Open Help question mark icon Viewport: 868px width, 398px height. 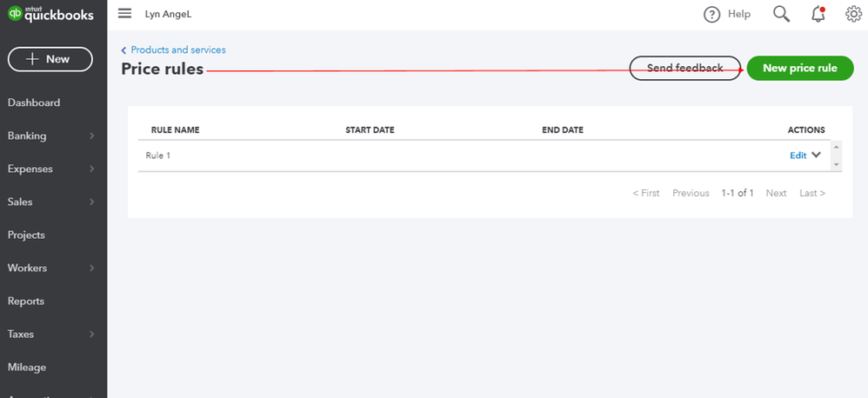[712, 15]
